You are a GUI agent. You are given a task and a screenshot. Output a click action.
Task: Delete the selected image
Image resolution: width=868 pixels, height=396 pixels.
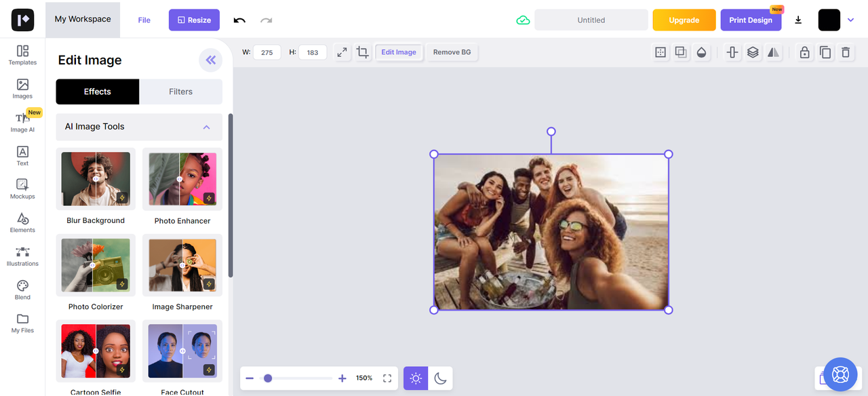pyautogui.click(x=846, y=52)
